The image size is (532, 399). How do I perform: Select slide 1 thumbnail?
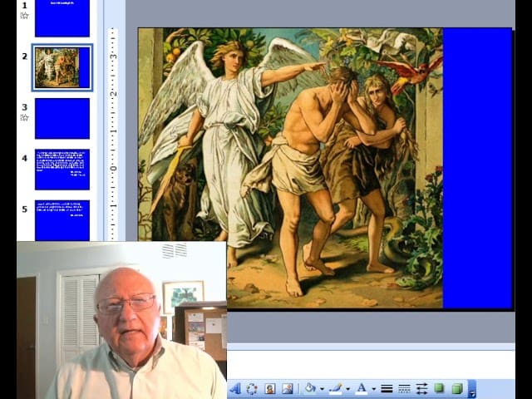click(62, 18)
